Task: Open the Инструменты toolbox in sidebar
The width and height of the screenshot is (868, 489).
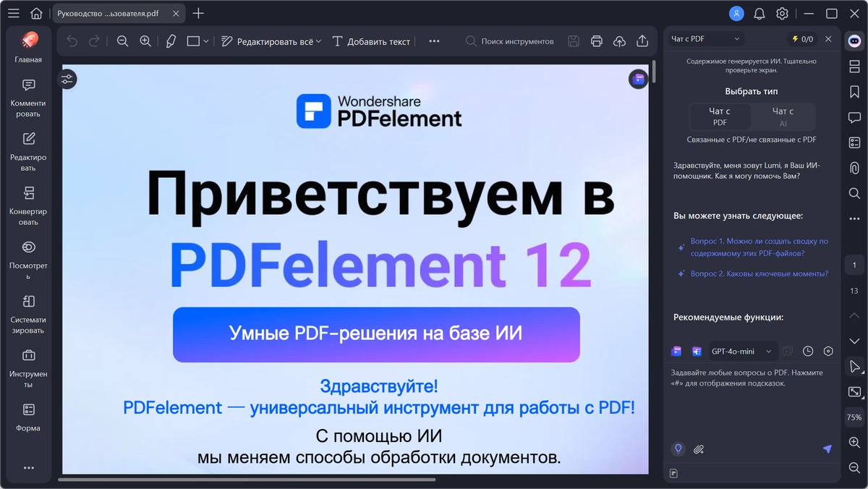Action: click(28, 368)
